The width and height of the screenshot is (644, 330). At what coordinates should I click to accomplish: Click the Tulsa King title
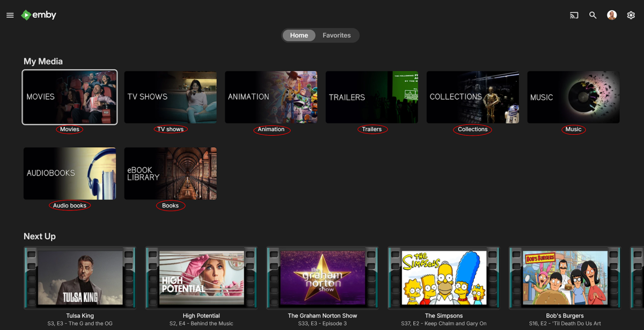click(80, 316)
